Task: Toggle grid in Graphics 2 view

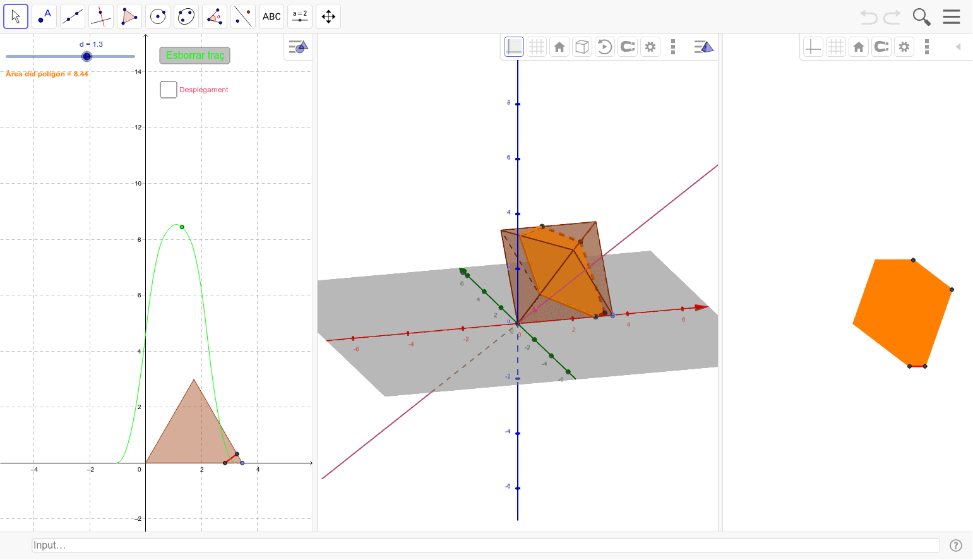Action: 836,47
